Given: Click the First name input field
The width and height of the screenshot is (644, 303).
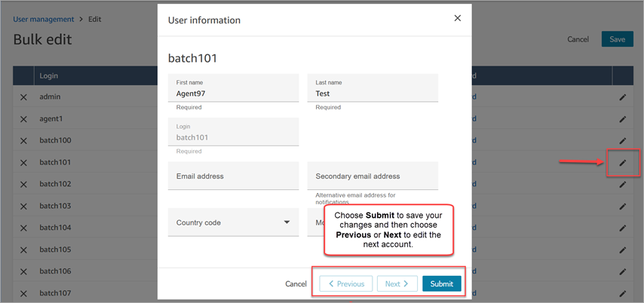Looking at the screenshot, I should click(233, 93).
